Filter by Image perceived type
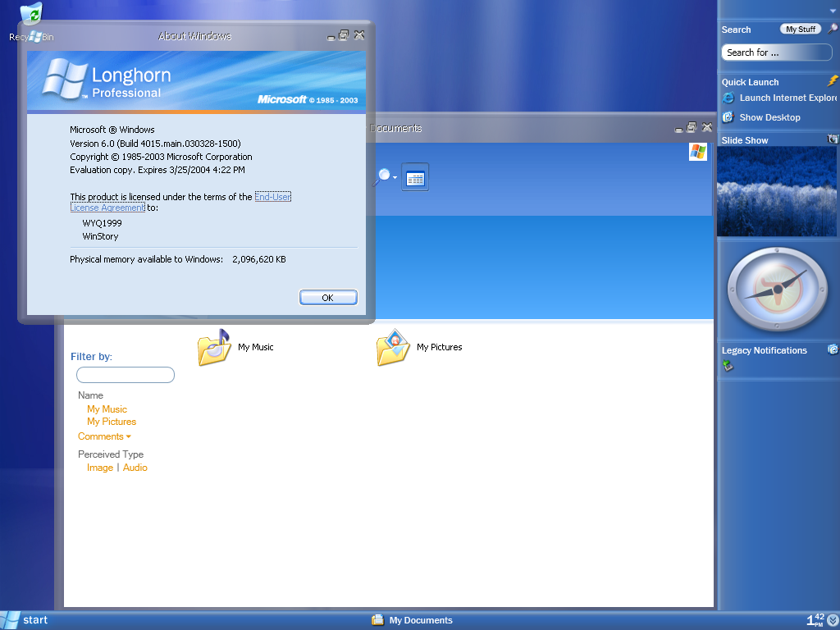This screenshot has height=630, width=840. 100,468
